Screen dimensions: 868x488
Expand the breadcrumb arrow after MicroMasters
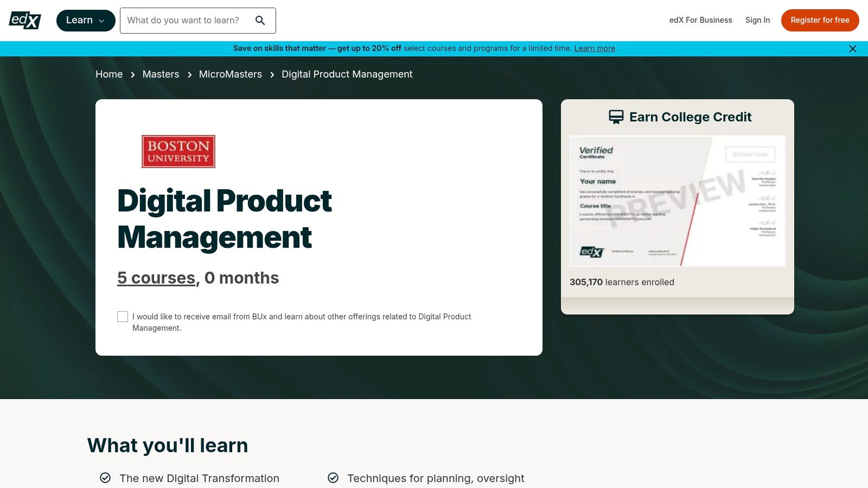coord(271,75)
